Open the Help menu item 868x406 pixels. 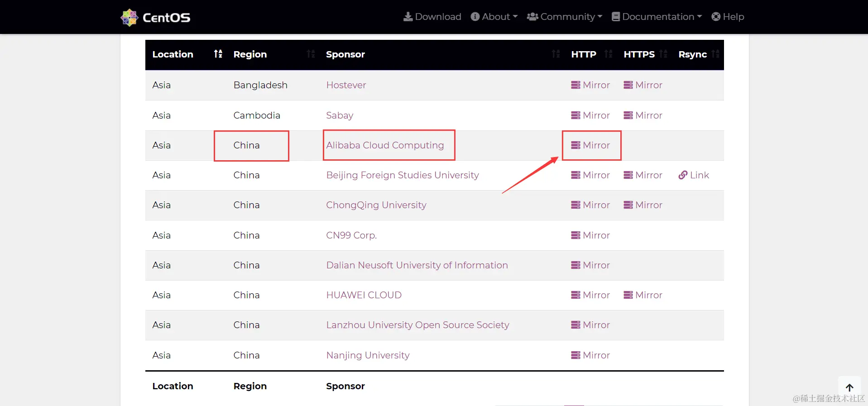(x=728, y=17)
